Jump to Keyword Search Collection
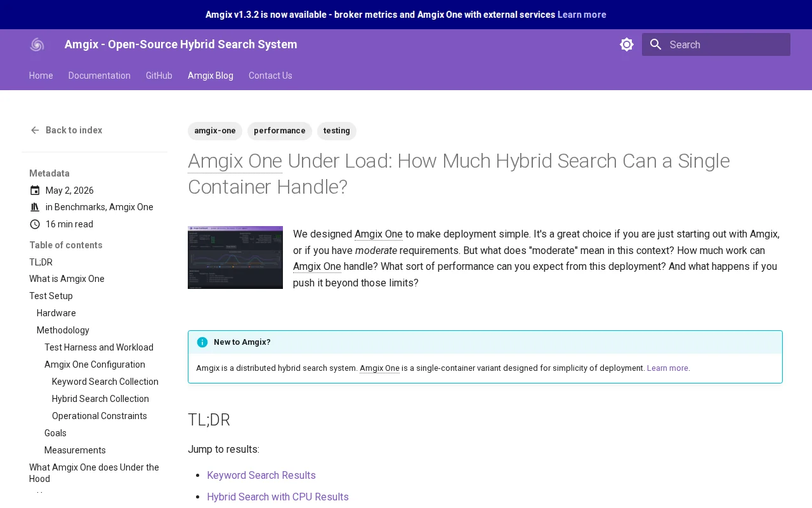Screen dimensions: 812x508 (105, 382)
